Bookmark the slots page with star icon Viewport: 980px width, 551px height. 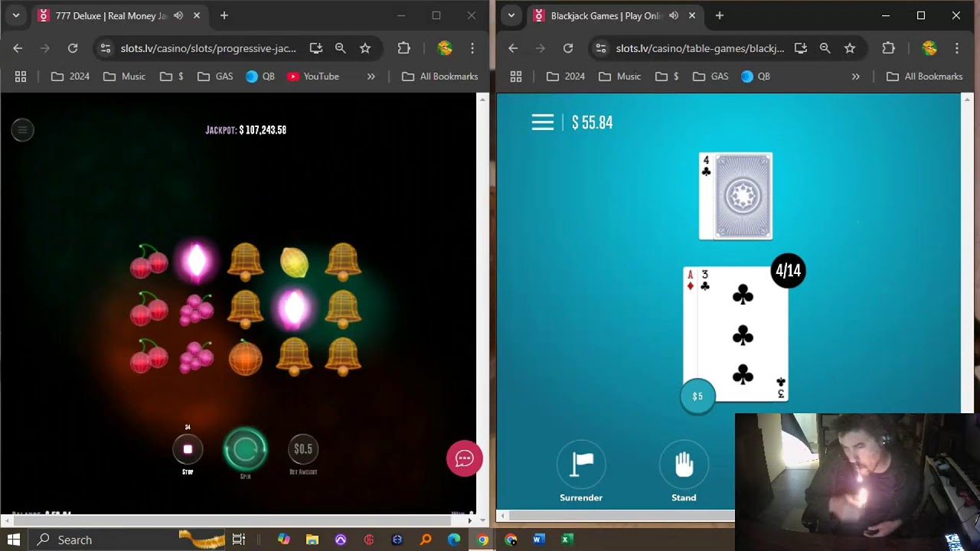pyautogui.click(x=365, y=48)
